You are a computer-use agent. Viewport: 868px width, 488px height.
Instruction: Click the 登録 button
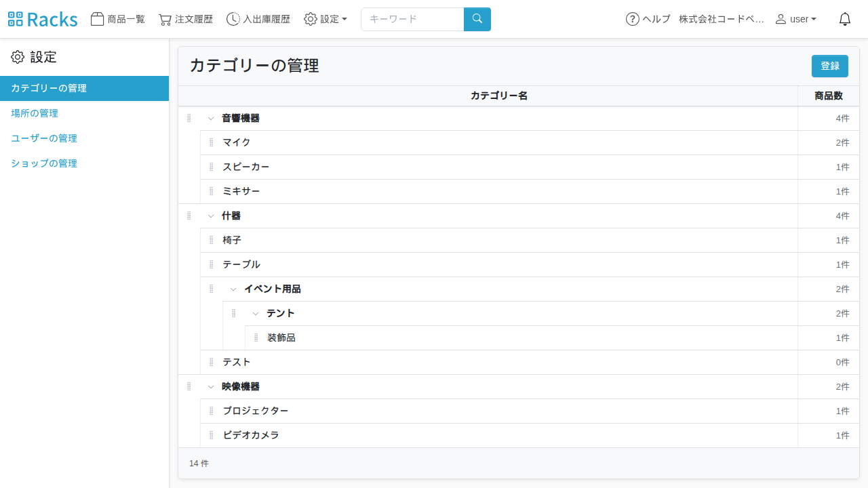click(x=830, y=66)
